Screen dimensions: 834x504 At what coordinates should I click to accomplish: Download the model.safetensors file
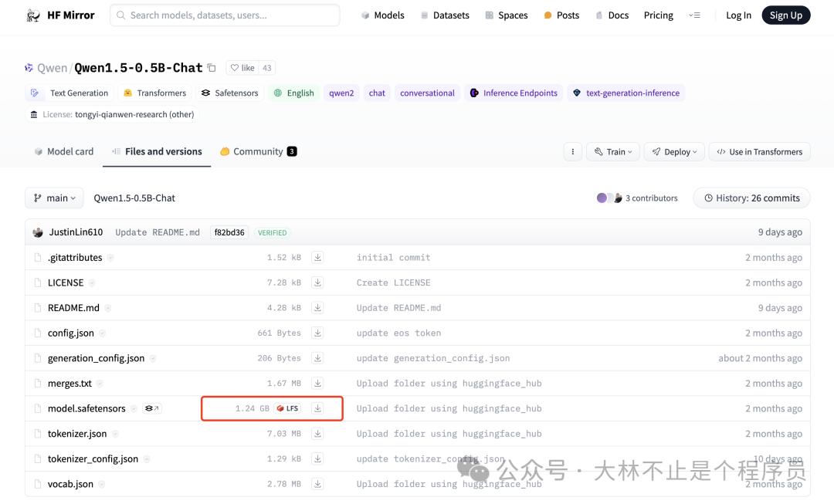[x=317, y=408]
